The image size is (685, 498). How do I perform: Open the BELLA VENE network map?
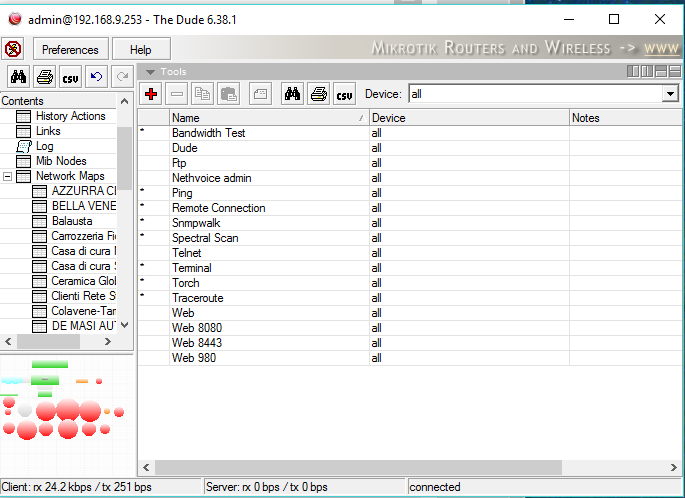(x=84, y=206)
